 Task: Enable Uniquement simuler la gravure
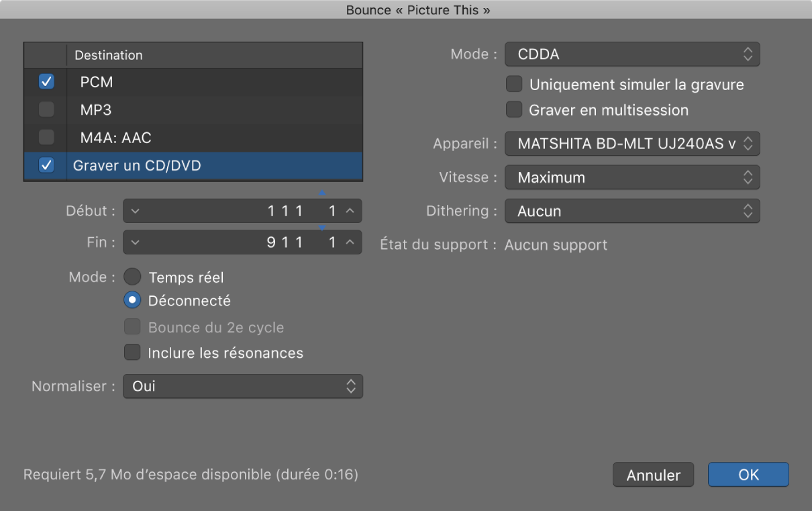point(514,85)
